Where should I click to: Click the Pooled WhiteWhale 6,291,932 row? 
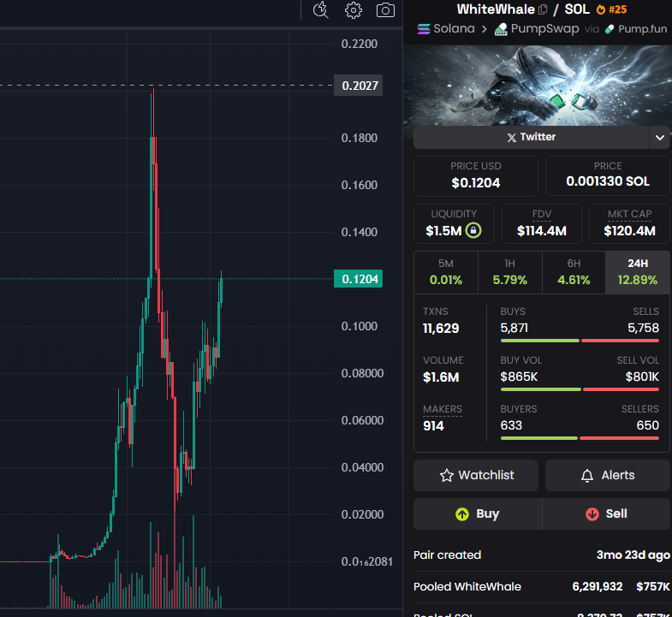[542, 586]
